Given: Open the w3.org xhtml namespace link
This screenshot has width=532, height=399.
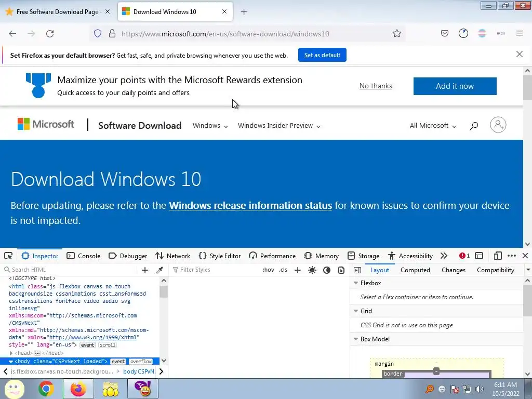Looking at the screenshot, I should pyautogui.click(x=93, y=338).
